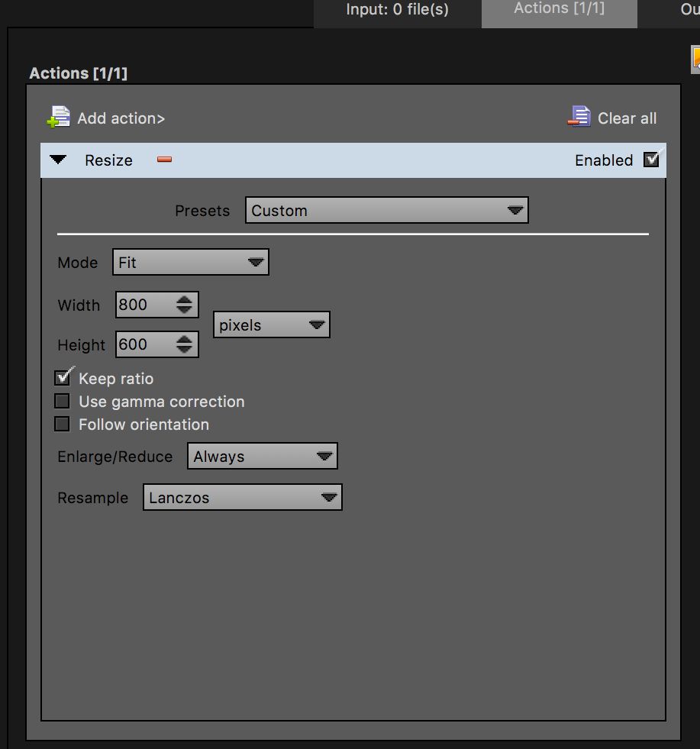This screenshot has height=749, width=700.
Task: Collapse the Resize action panel
Action: (58, 160)
